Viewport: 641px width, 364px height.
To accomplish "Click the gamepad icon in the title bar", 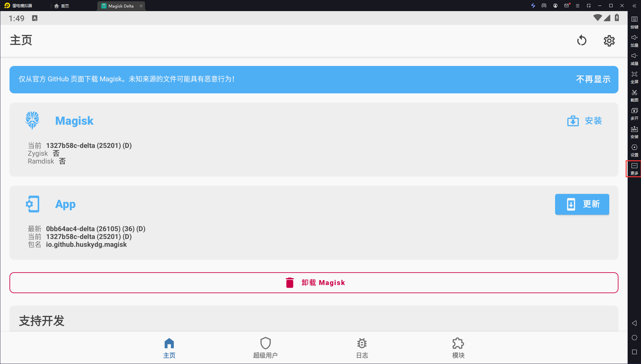I will [544, 6].
